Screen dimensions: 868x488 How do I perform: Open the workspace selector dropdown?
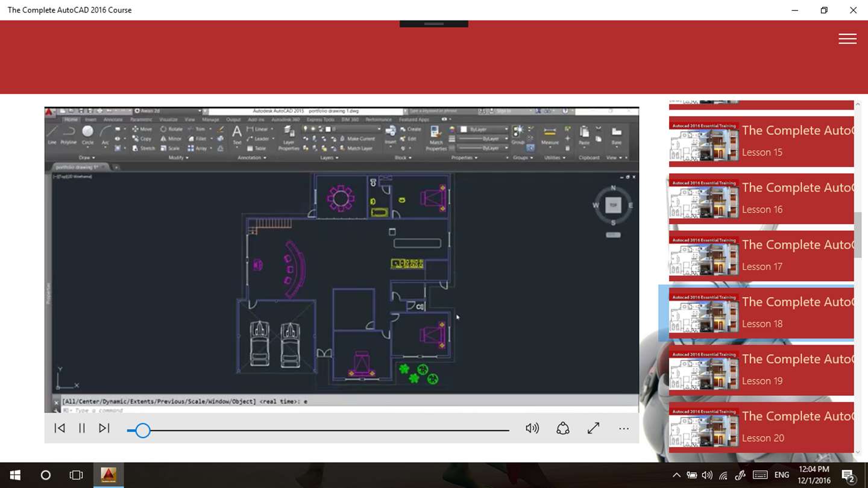click(x=168, y=111)
